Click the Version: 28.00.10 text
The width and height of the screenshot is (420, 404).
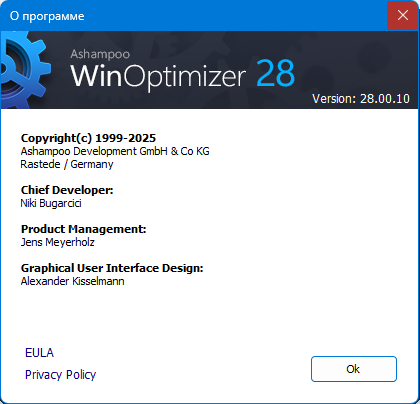point(361,99)
